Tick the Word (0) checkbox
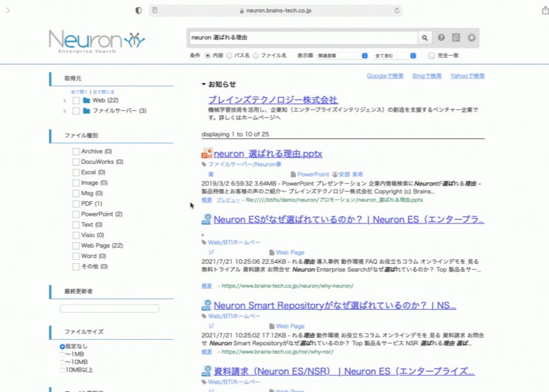This screenshot has height=392, width=549. tap(76, 256)
